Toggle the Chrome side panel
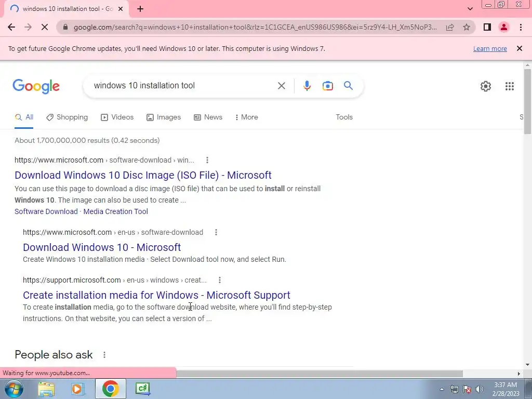532x399 pixels. tap(487, 27)
